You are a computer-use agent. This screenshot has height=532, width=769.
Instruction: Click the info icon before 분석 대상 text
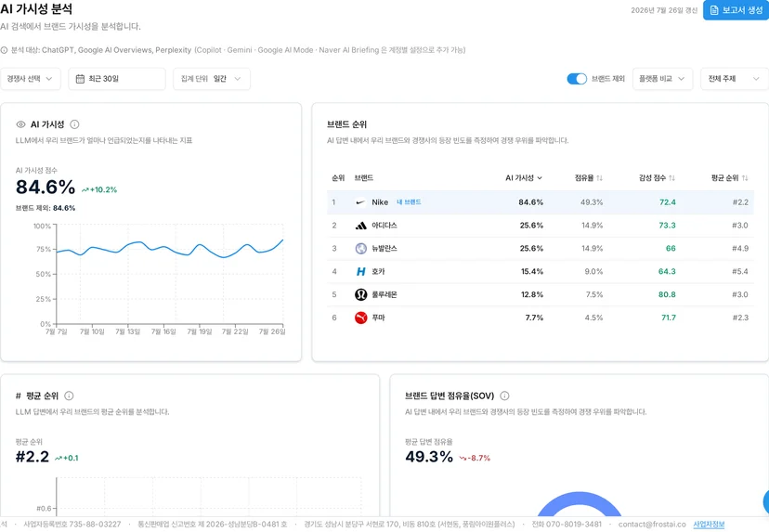pyautogui.click(x=4, y=50)
